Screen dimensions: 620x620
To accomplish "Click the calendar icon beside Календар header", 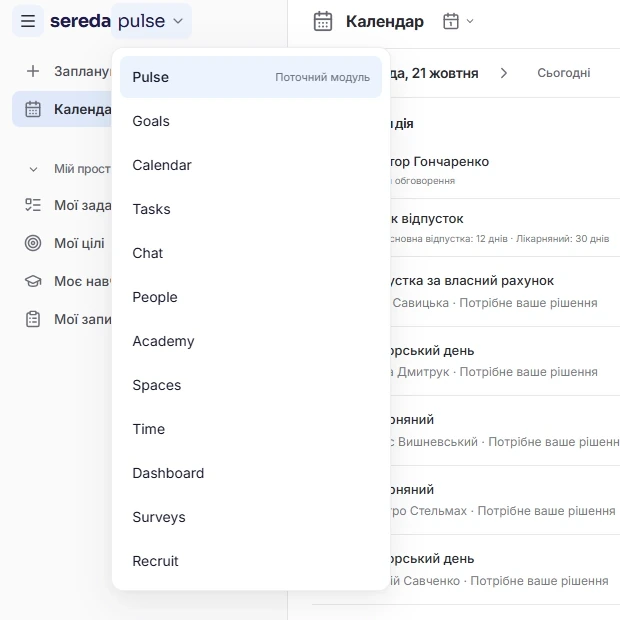I will [x=323, y=21].
